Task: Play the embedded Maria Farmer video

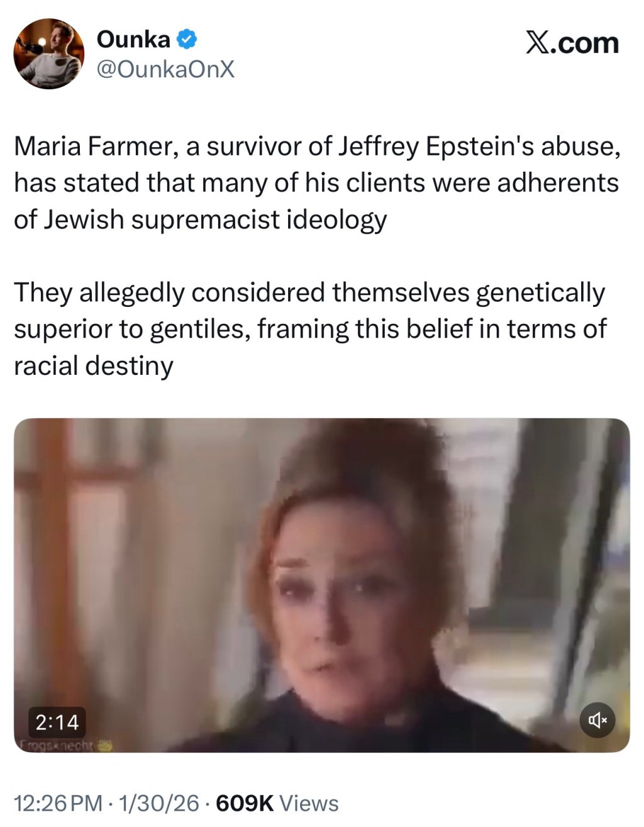Action: pyautogui.click(x=321, y=585)
